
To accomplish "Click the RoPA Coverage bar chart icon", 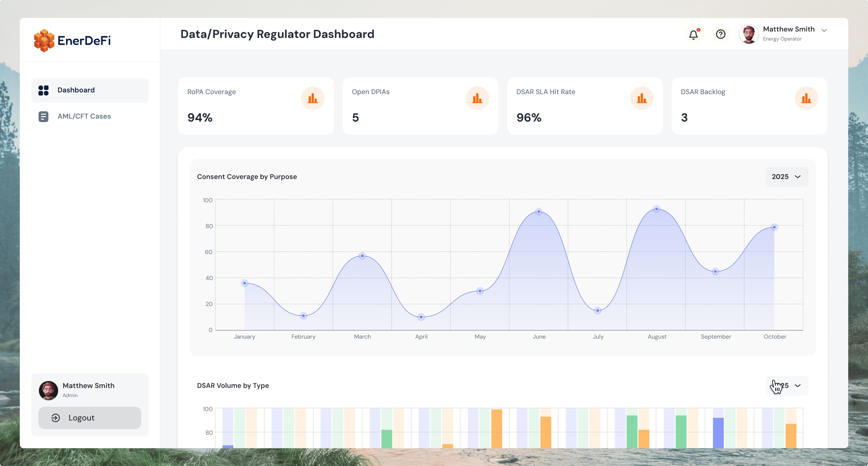I will (313, 98).
